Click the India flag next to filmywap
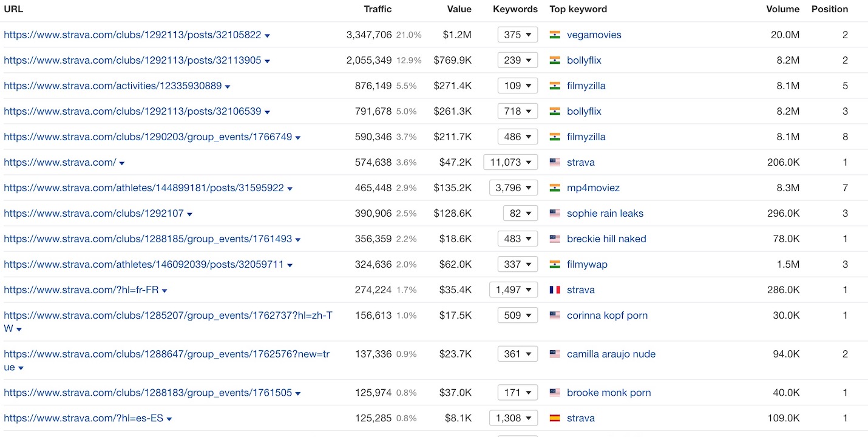The width and height of the screenshot is (868, 437). (x=554, y=265)
